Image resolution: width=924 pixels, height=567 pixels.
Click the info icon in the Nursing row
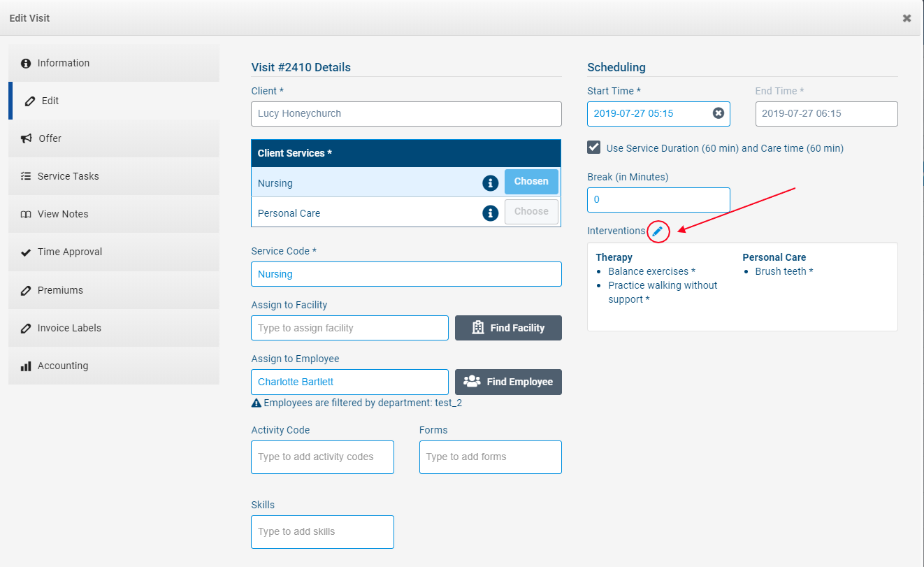tap(491, 183)
